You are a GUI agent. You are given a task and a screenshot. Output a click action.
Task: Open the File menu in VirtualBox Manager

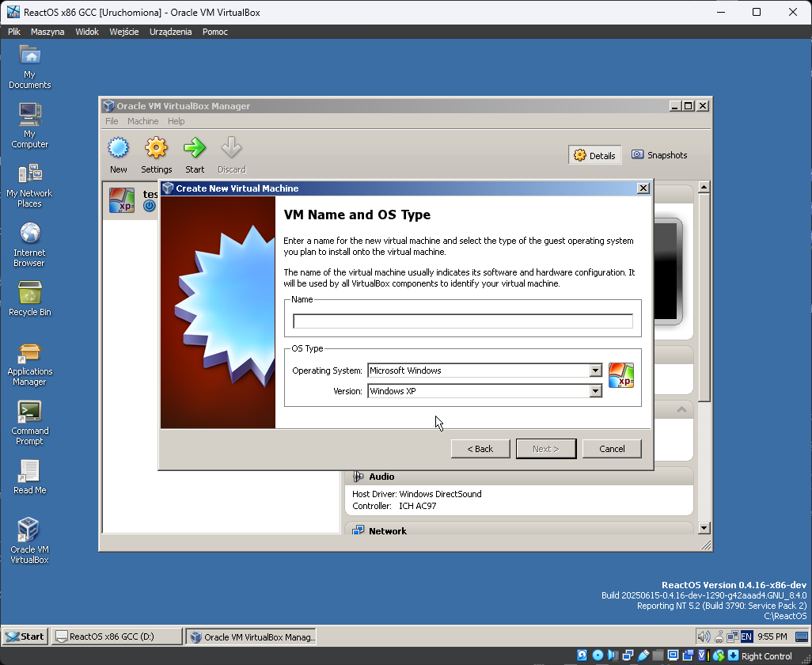(x=112, y=121)
